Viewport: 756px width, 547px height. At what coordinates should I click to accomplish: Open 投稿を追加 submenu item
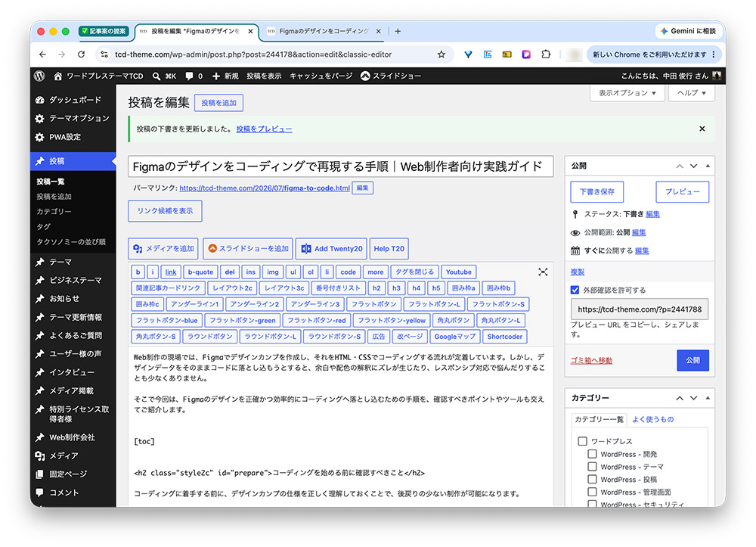tap(54, 196)
